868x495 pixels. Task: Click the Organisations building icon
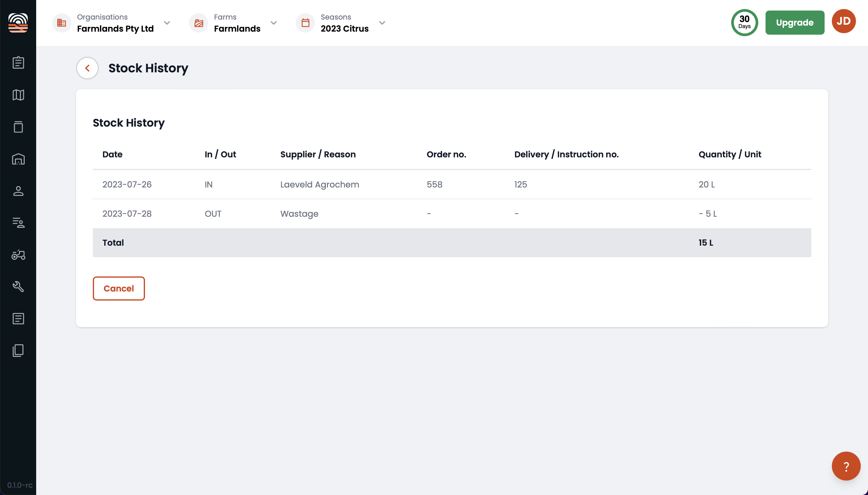pyautogui.click(x=61, y=23)
